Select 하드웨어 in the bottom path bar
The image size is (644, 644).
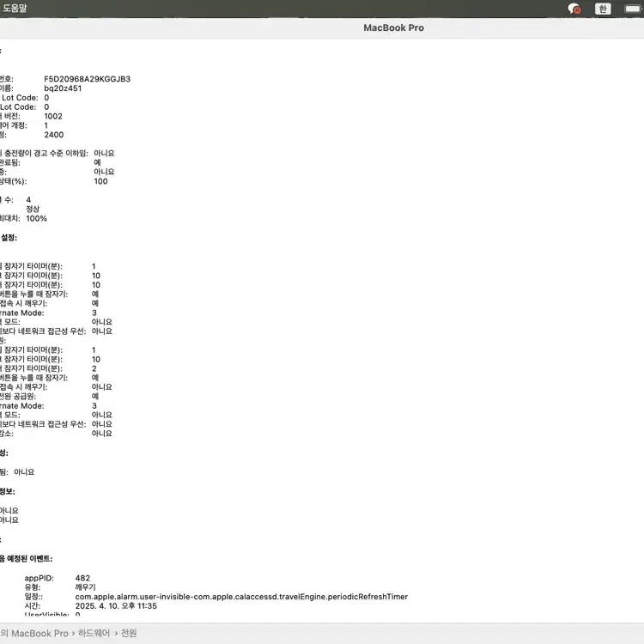tap(94, 634)
